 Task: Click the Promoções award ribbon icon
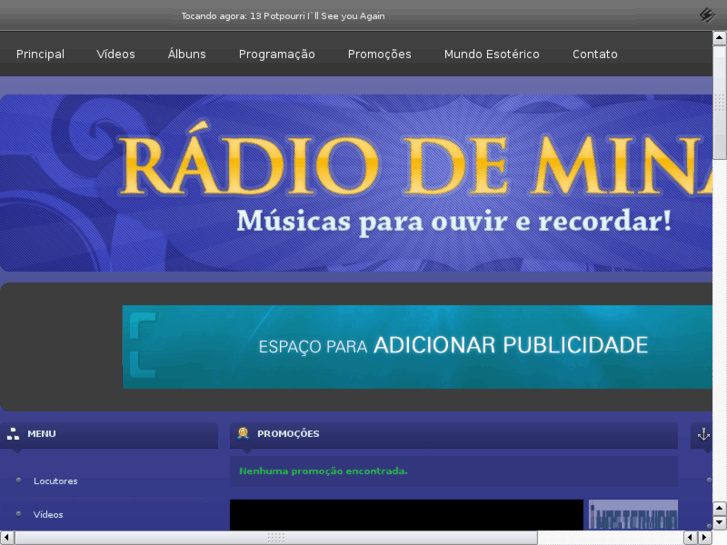[x=243, y=433]
